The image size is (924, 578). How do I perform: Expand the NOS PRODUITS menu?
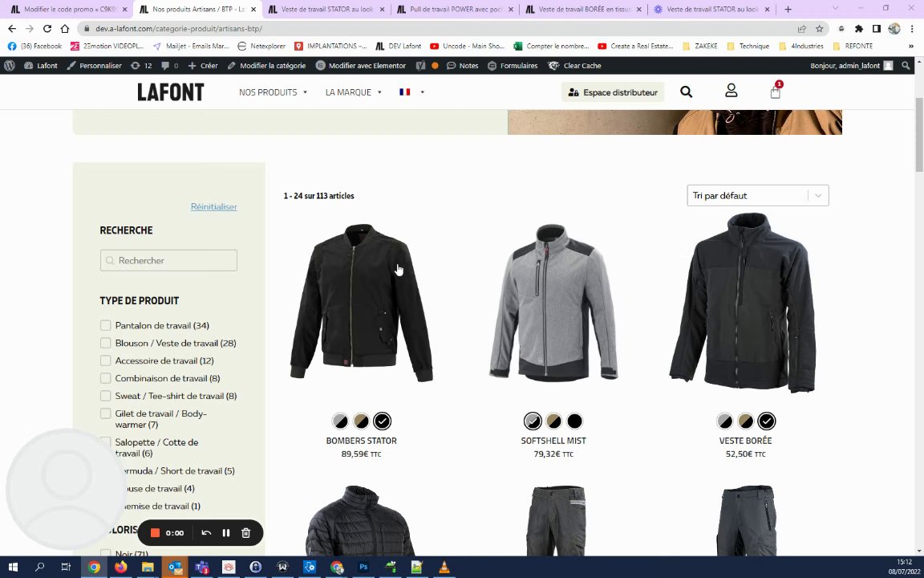(273, 92)
